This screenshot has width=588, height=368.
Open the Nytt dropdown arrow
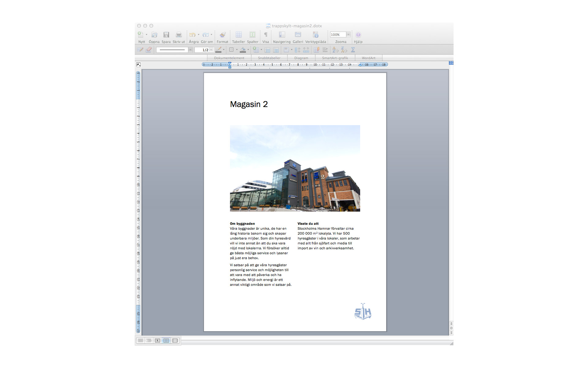(x=146, y=35)
